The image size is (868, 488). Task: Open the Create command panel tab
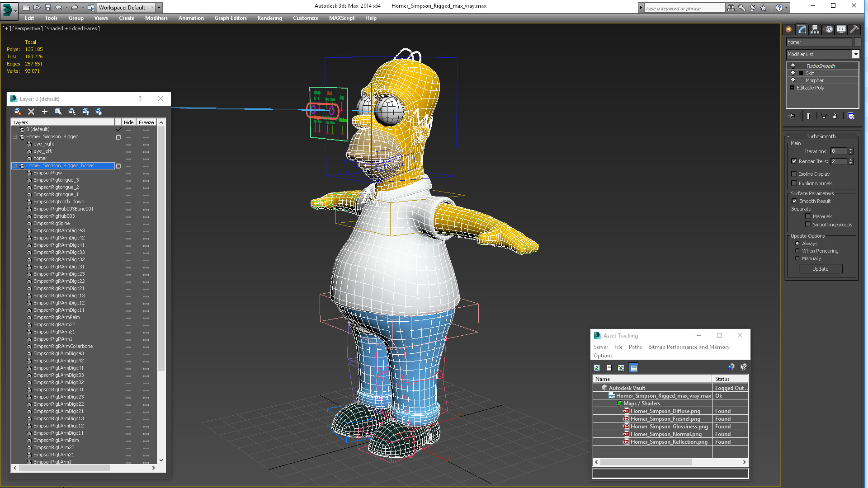pos(788,29)
